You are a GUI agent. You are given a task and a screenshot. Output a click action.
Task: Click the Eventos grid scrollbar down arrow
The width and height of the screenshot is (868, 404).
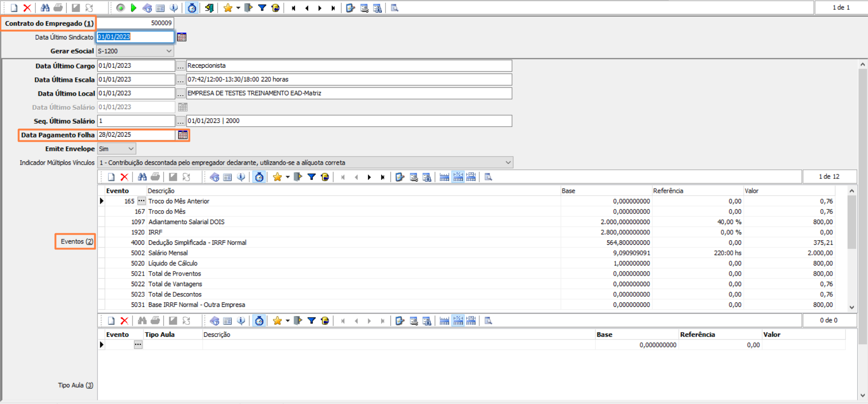coord(852,307)
